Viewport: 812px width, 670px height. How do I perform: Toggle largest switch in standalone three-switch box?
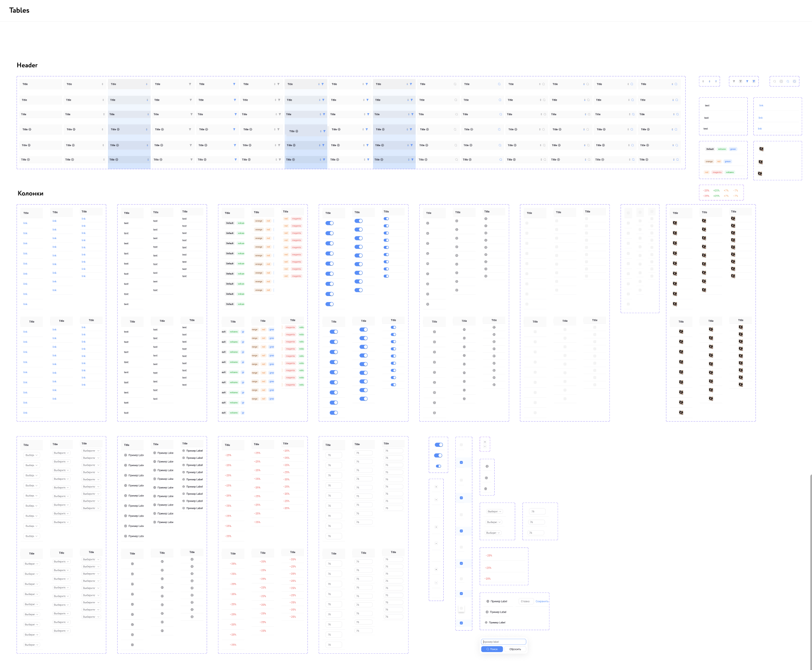439,445
